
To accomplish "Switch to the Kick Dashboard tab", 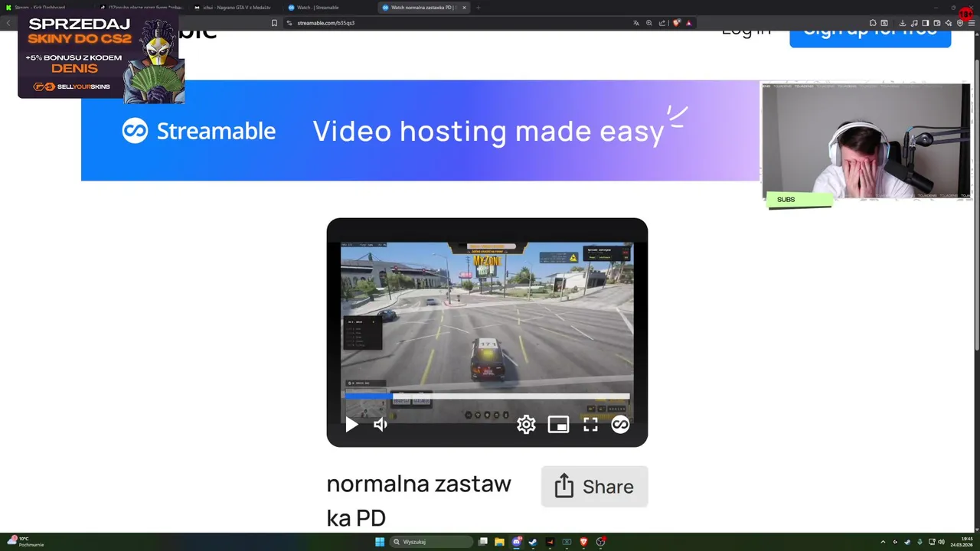I will point(43,8).
